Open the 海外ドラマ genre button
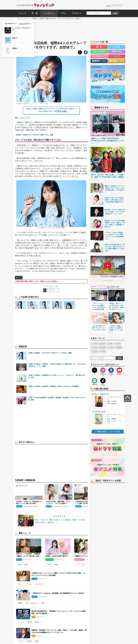This screenshot has width=138, height=644. [x=117, y=52]
